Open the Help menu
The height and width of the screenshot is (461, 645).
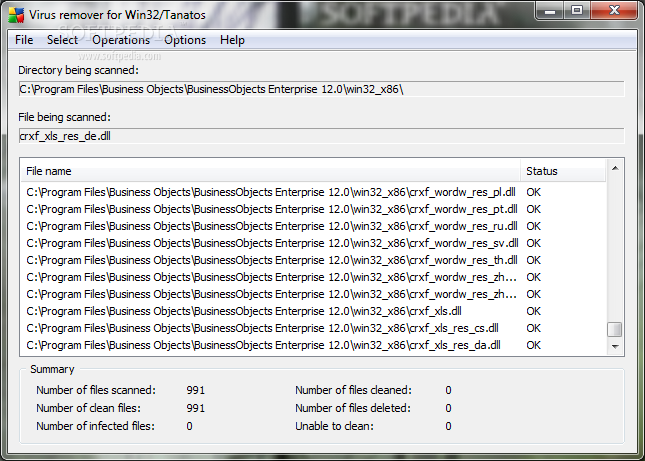pos(232,40)
